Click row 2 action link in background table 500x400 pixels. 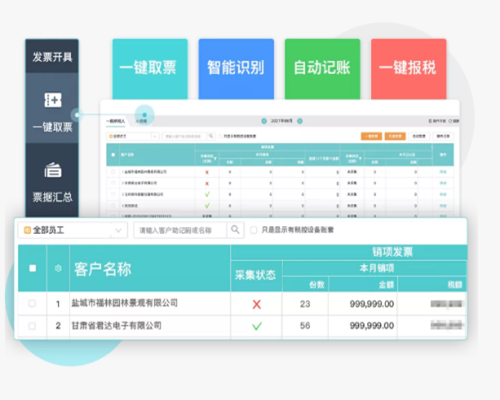coord(443,183)
